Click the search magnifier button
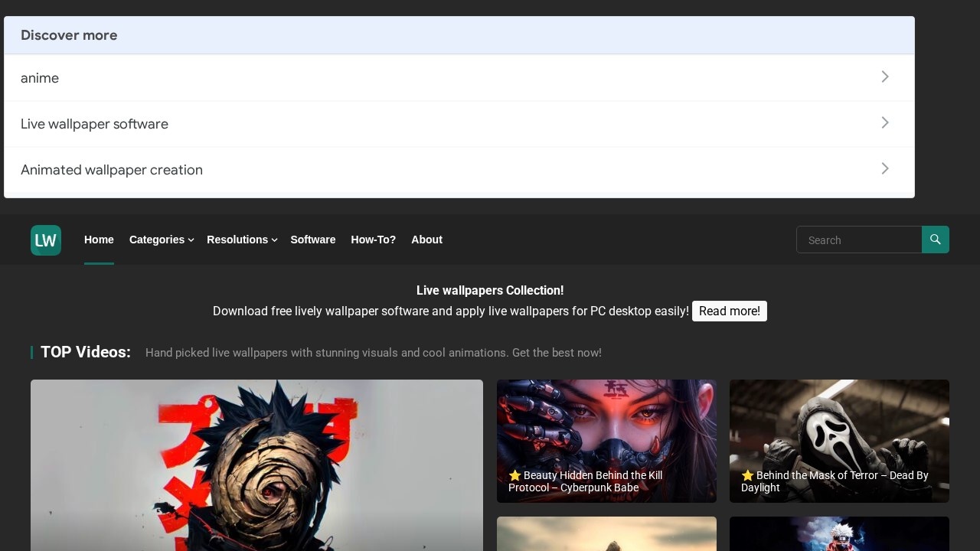Viewport: 980px width, 551px height. [936, 240]
